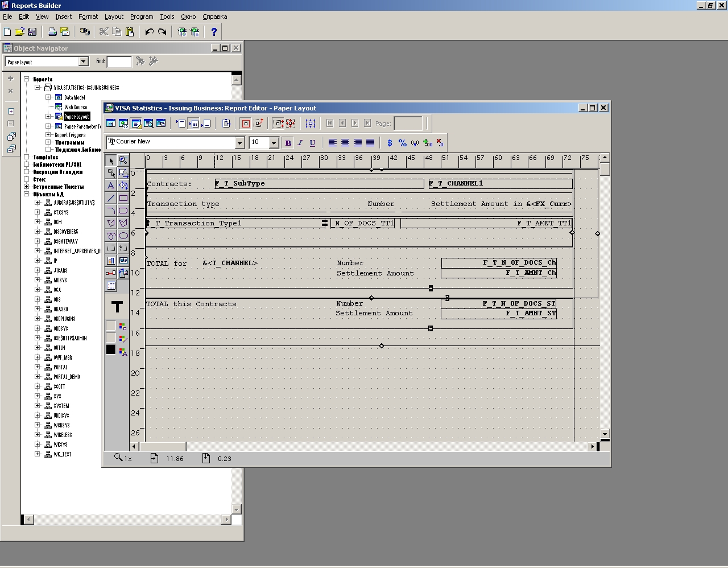
Task: Click the F_T_SubType field in the layout
Action: tap(319, 183)
